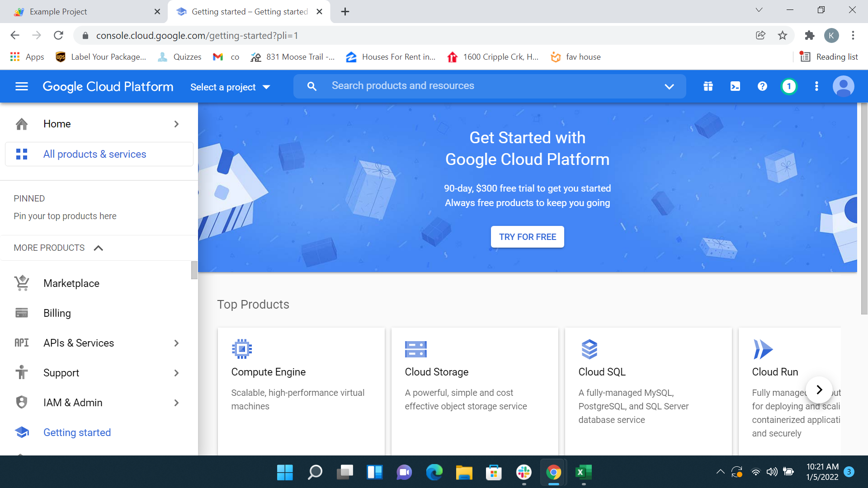Open the three-dot settings menu in console header

click(816, 86)
